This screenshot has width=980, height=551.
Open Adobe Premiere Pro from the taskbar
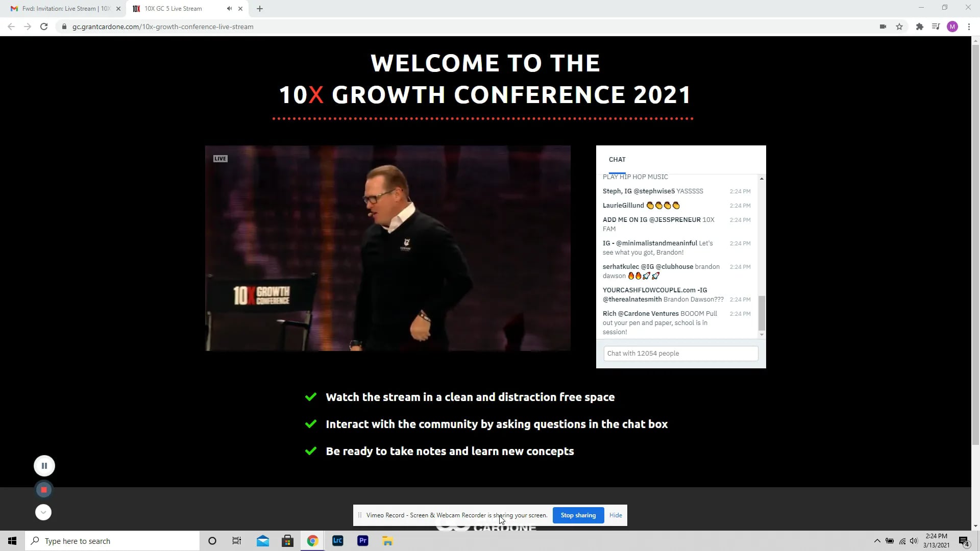(x=362, y=540)
